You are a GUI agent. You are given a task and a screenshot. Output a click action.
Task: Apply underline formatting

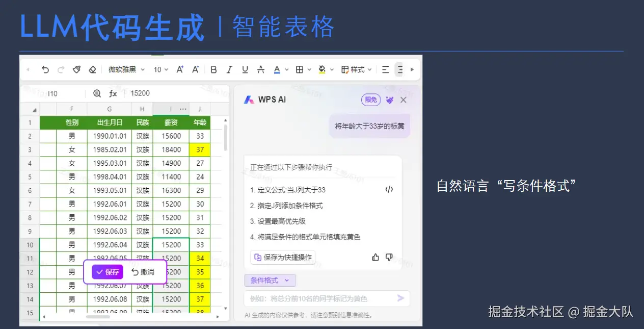pyautogui.click(x=245, y=69)
